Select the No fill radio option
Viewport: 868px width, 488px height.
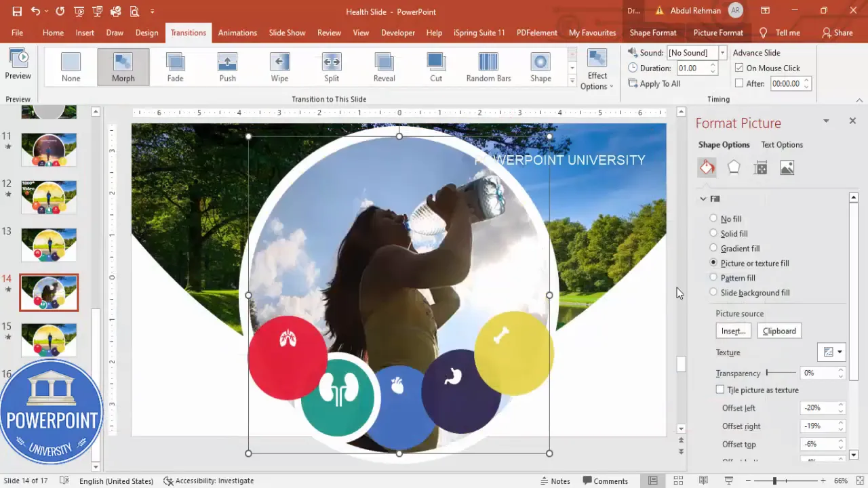click(713, 218)
